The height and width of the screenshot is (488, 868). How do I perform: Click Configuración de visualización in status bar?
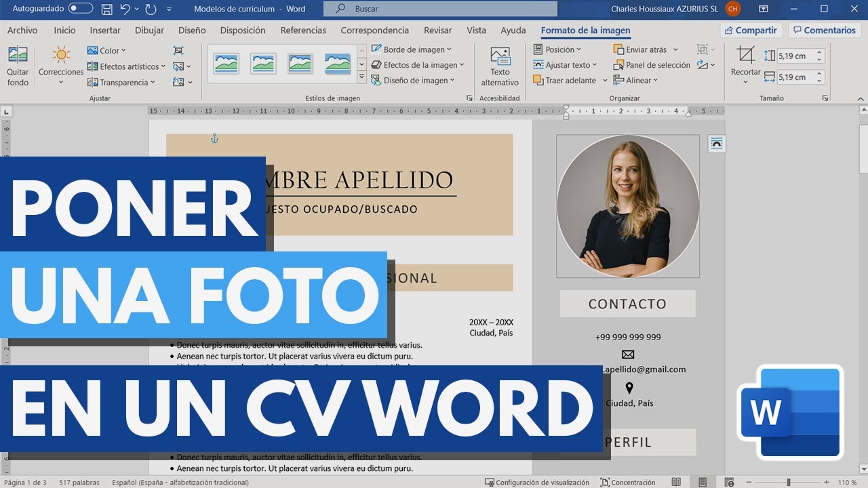pos(537,483)
